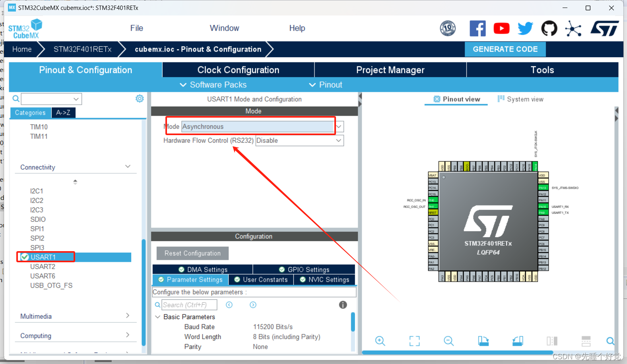Go to Home breadcrumb
The width and height of the screenshot is (627, 364).
pos(22,49)
